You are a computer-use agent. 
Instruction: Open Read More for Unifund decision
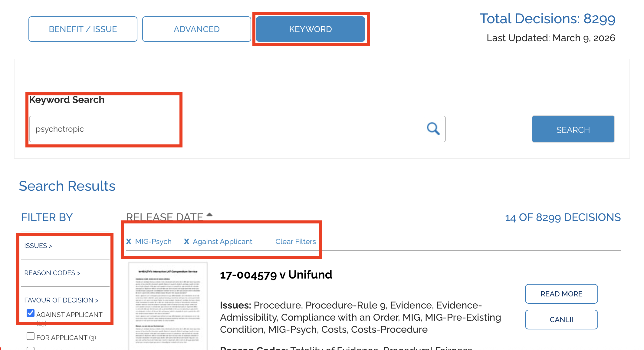pos(561,294)
